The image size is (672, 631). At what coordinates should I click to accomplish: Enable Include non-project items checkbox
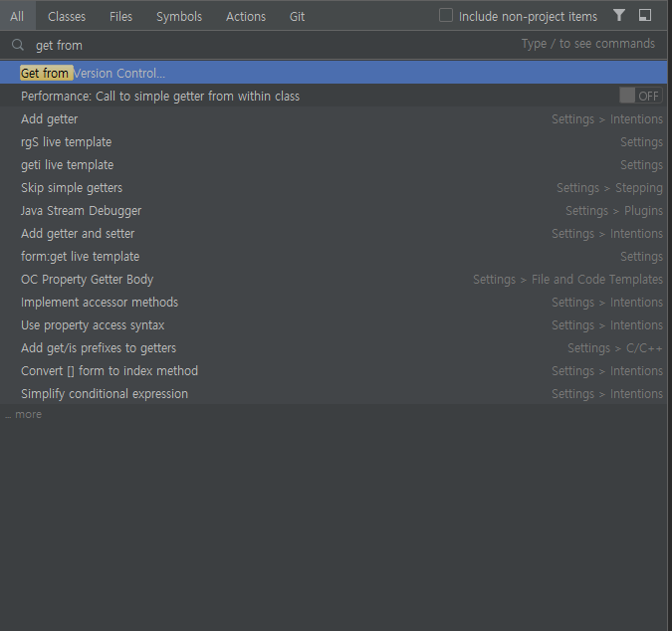coord(446,15)
